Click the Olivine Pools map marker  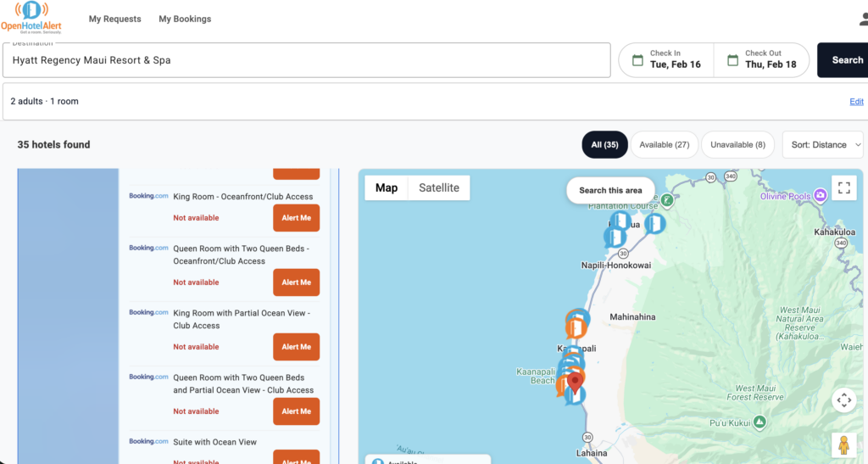coord(820,195)
